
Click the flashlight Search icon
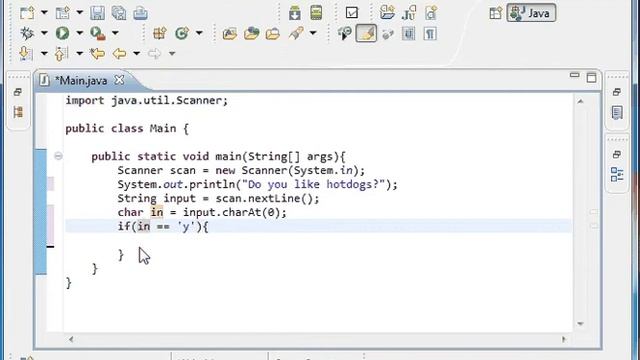tap(296, 33)
